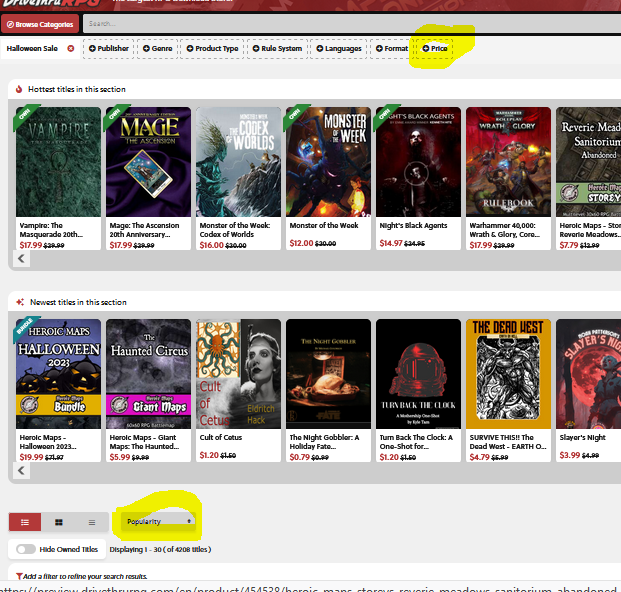
Task: Click 'Warhammer 40,000: Wrath & Glory' title
Action: (x=505, y=230)
